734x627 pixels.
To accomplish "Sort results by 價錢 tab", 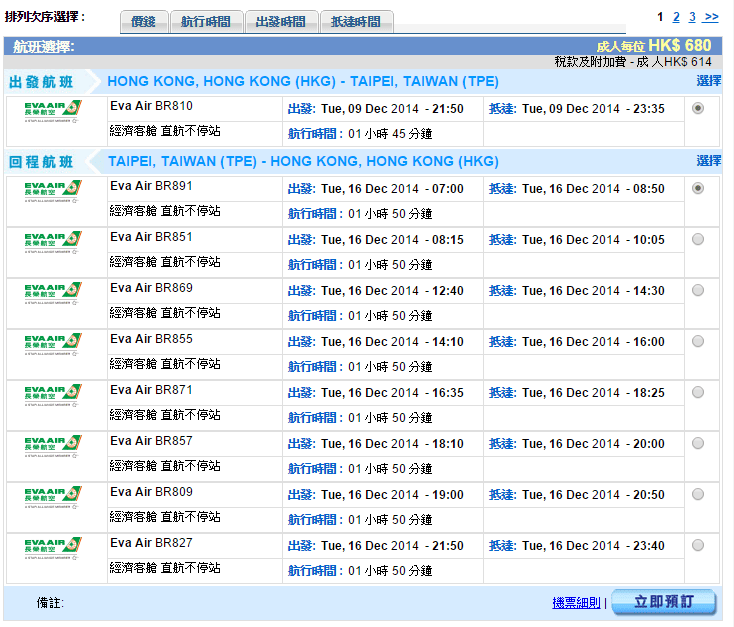I will 143,22.
